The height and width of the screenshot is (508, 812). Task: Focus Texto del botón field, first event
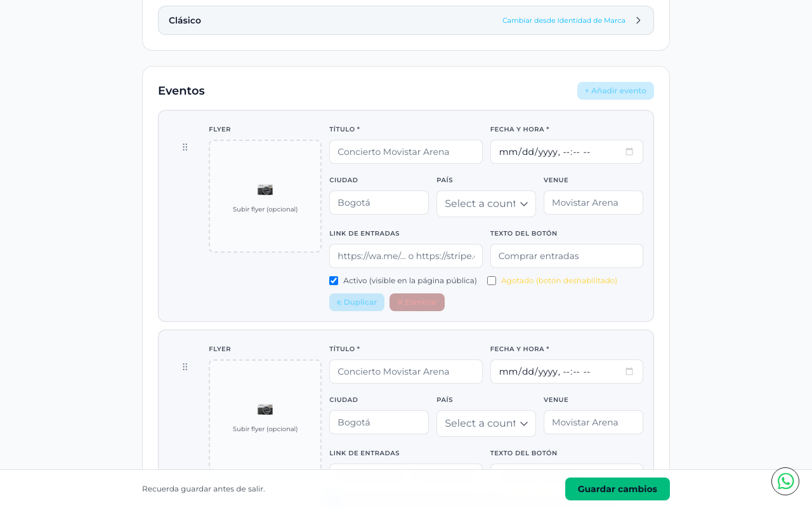[x=566, y=256]
